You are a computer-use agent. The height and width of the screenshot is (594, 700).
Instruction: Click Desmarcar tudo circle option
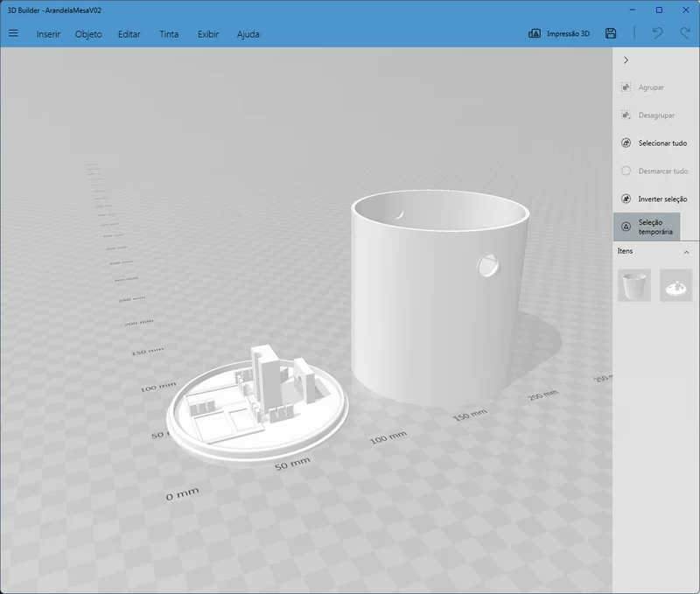[626, 171]
